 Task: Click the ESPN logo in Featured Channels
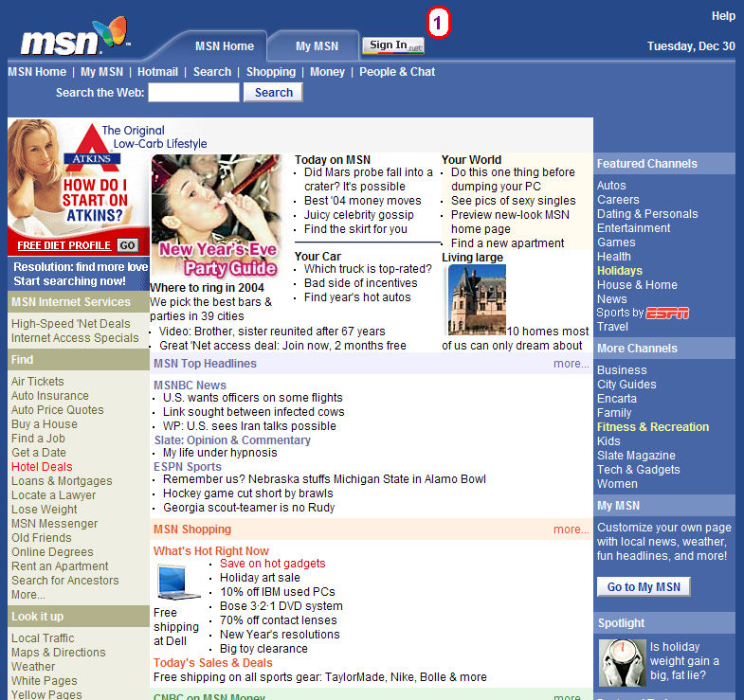(x=667, y=313)
